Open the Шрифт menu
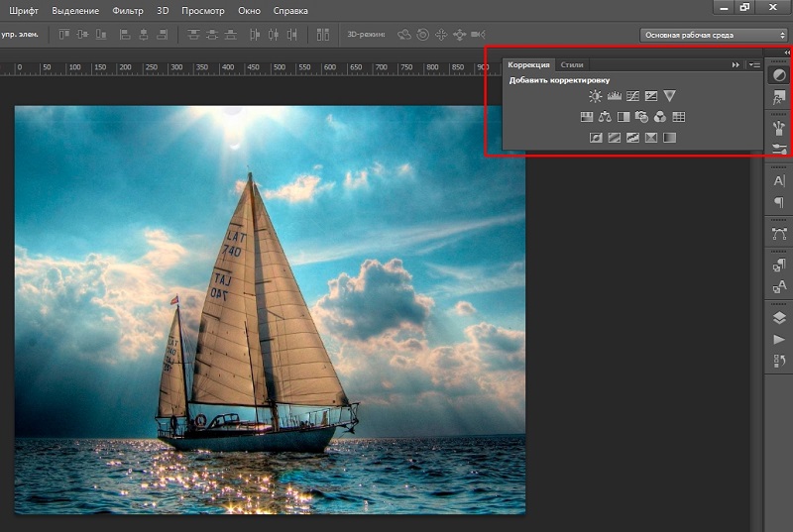The width and height of the screenshot is (793, 532). coord(24,11)
